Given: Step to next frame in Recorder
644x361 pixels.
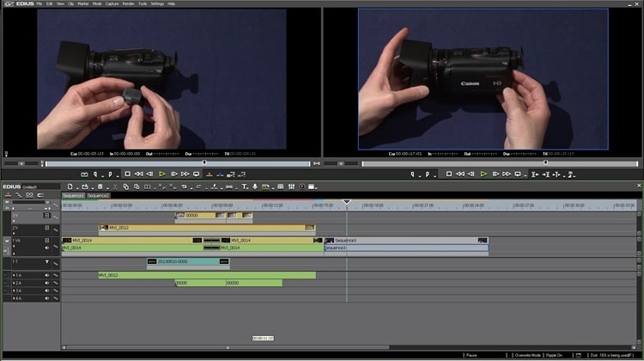Looking at the screenshot, I should coord(495,174).
